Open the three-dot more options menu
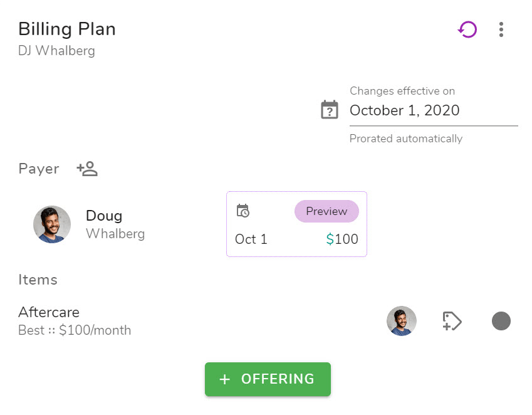 click(x=501, y=29)
